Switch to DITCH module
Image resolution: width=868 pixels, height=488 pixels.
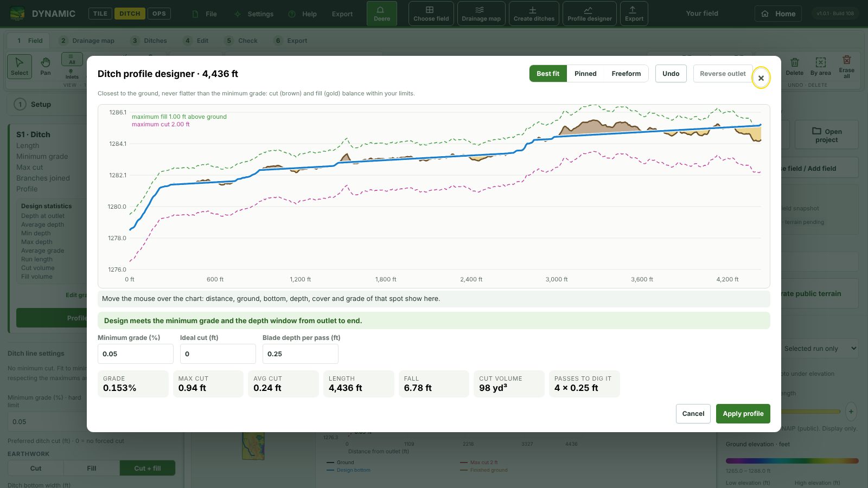click(130, 14)
